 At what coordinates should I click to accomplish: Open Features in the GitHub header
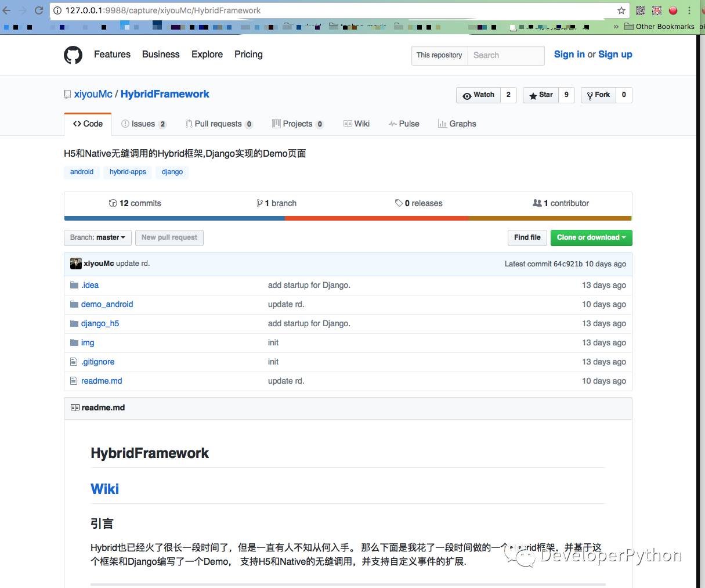click(x=112, y=55)
